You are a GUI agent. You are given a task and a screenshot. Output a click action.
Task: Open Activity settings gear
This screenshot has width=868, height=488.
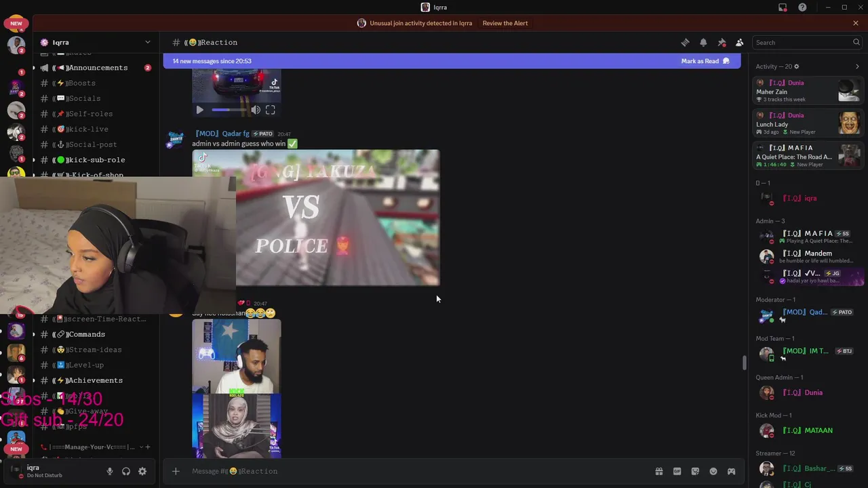(x=796, y=66)
